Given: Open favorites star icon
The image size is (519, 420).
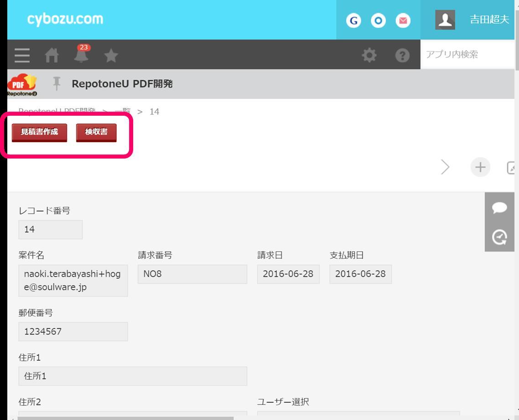Looking at the screenshot, I should [111, 56].
